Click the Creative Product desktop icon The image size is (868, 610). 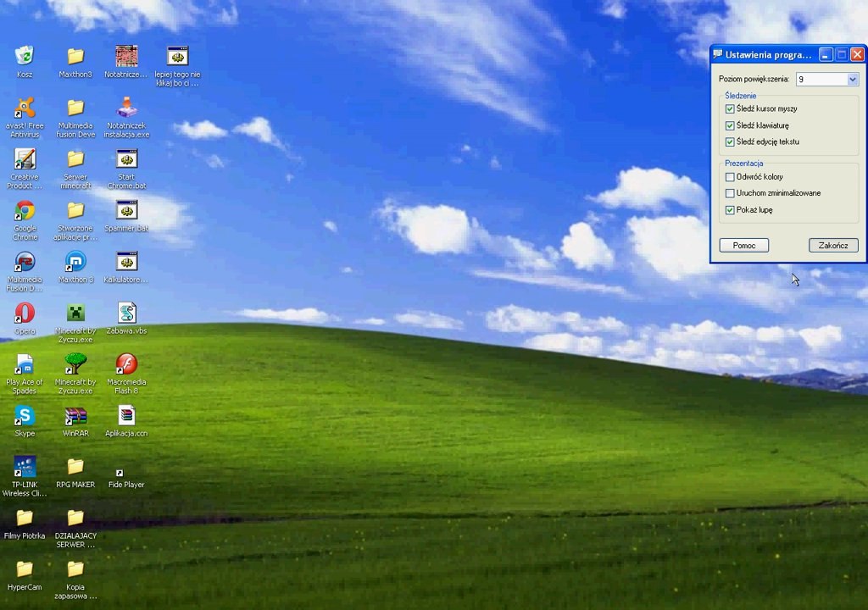25,159
